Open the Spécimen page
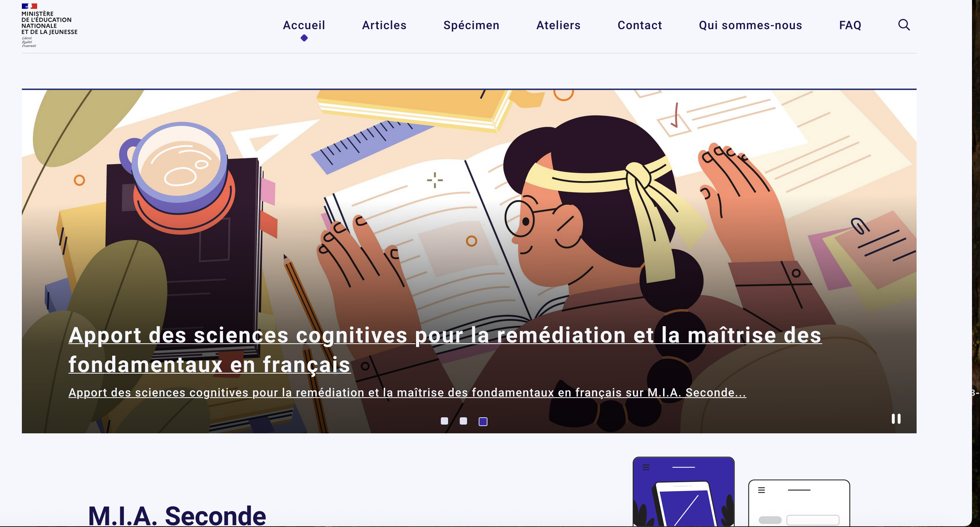 tap(471, 25)
